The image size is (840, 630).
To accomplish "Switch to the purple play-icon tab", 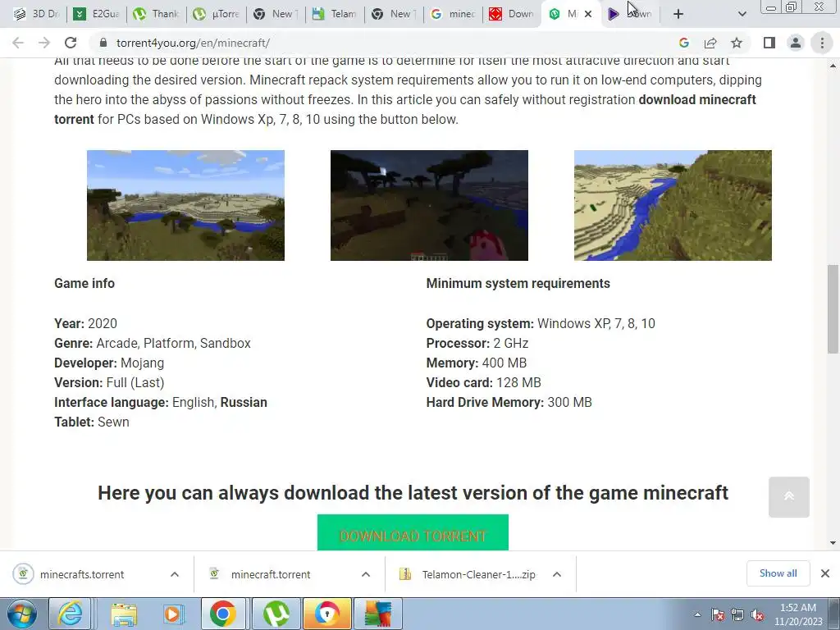I will pyautogui.click(x=631, y=14).
